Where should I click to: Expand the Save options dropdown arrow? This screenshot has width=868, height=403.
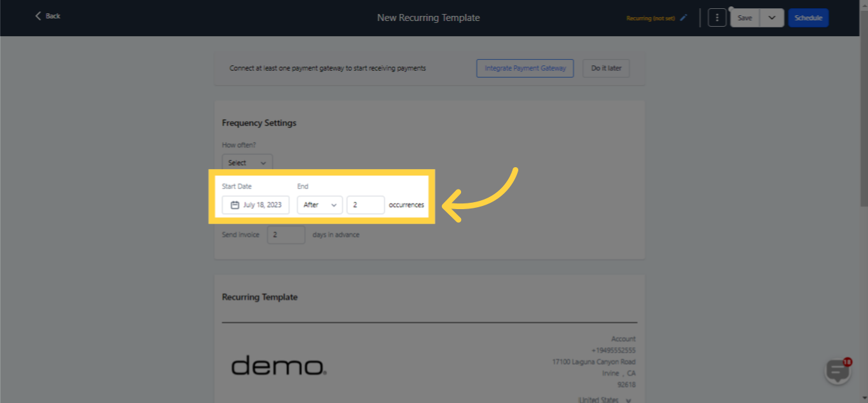pos(772,18)
